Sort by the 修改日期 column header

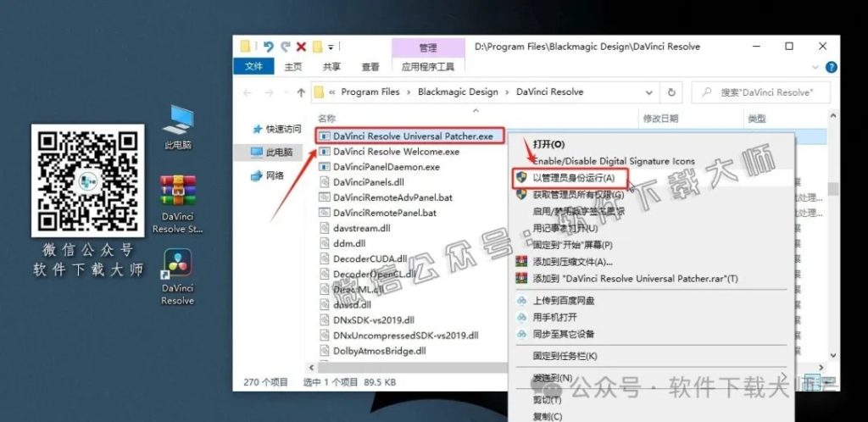pyautogui.click(x=660, y=119)
